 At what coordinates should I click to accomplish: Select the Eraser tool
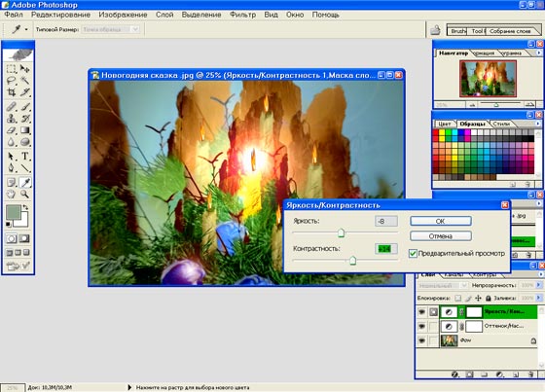point(11,130)
